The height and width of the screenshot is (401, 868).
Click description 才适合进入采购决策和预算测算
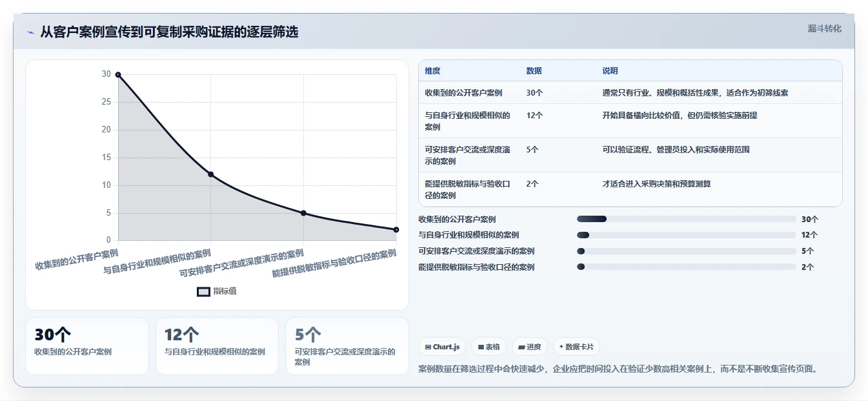pos(656,184)
